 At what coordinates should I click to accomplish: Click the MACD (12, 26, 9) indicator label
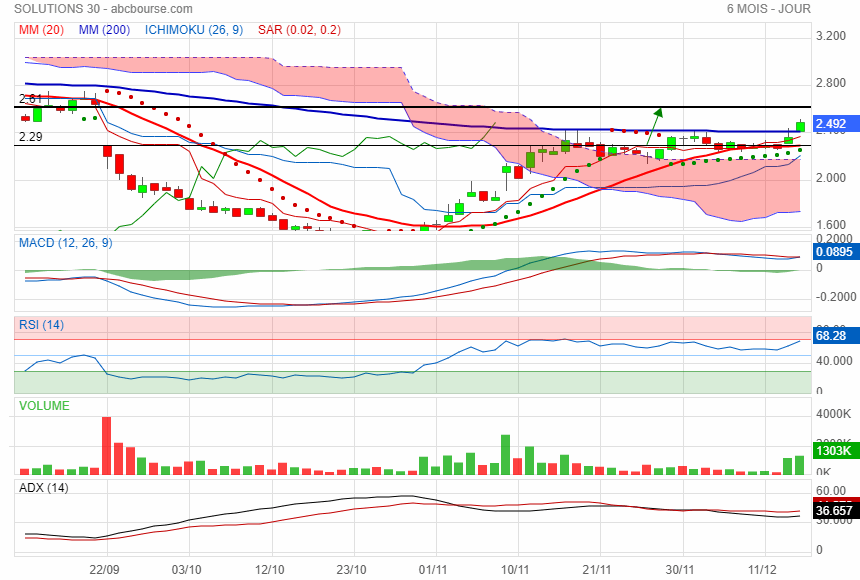(x=65, y=243)
